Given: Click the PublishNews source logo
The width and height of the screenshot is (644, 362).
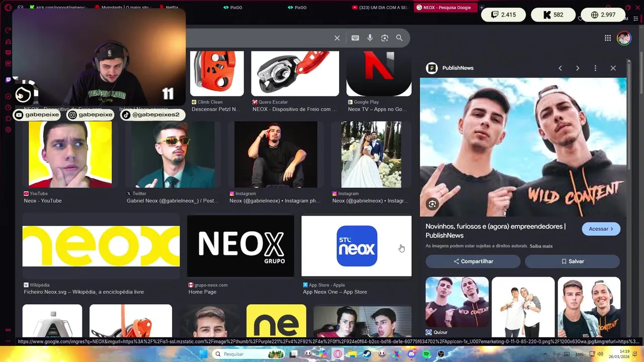Looking at the screenshot, I should [x=432, y=68].
